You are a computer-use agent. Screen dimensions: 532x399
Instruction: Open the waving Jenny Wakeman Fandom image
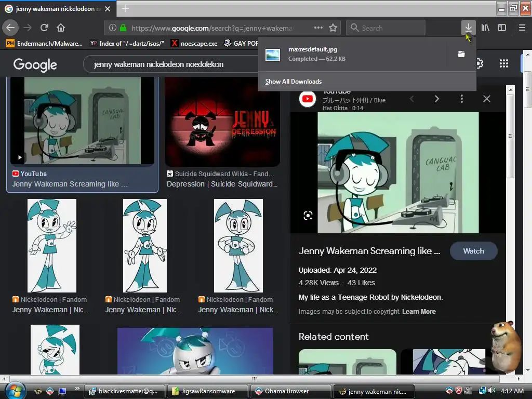point(52,246)
